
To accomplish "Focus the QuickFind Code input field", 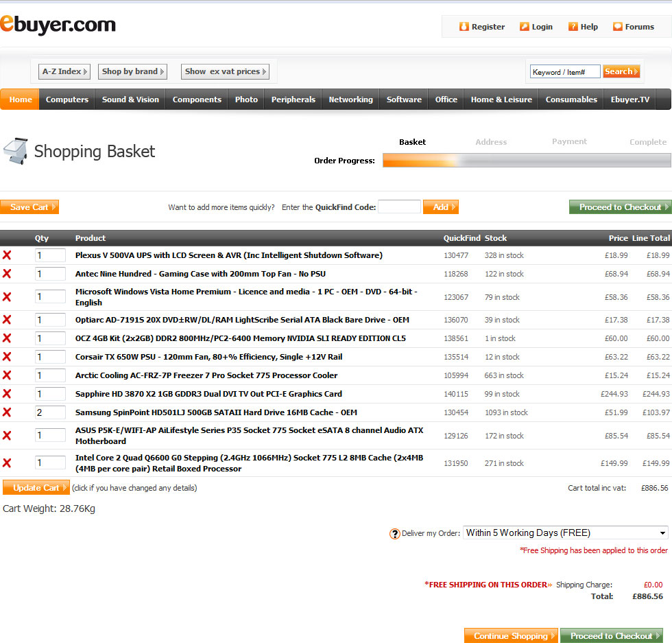I will click(x=399, y=207).
